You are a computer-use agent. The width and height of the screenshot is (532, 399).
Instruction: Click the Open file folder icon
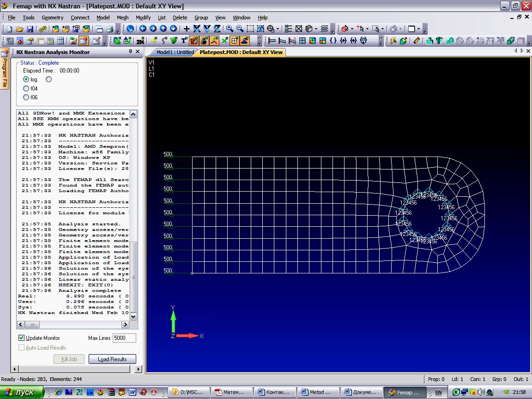tap(20, 29)
